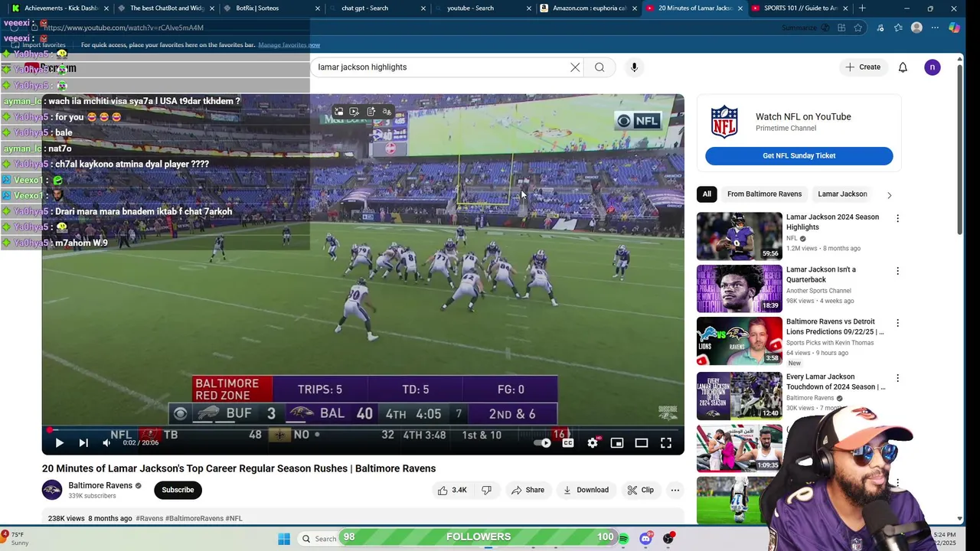Open Lamar Jackson Isn't a Quarterback video title
980x551 pixels.
(x=821, y=275)
